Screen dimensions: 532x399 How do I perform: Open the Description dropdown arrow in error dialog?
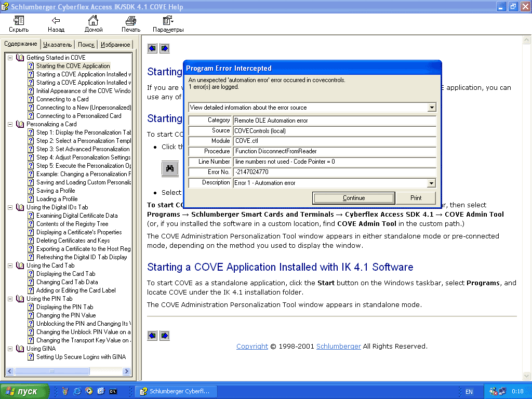pyautogui.click(x=431, y=183)
